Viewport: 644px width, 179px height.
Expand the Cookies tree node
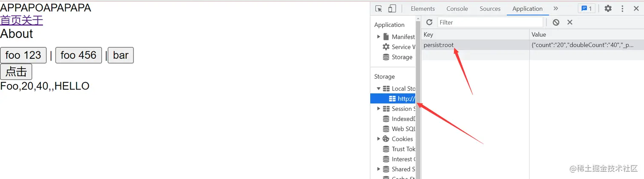pos(379,139)
